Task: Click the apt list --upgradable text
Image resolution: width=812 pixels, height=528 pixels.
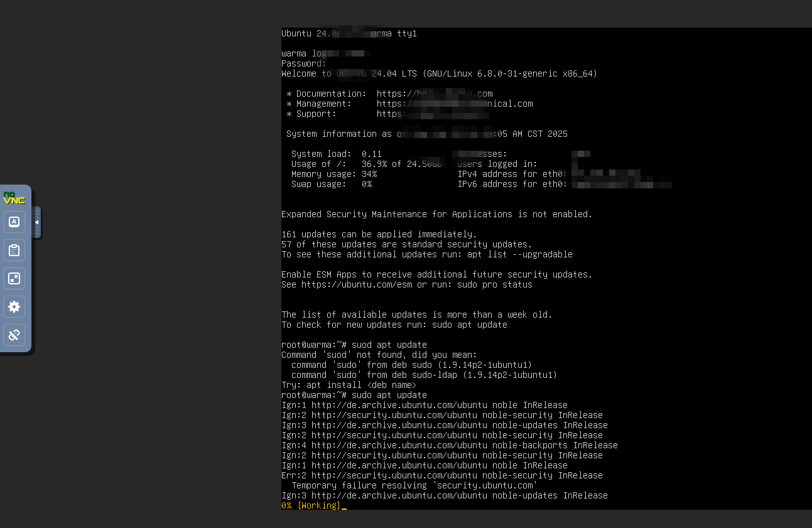Action: coord(521,254)
